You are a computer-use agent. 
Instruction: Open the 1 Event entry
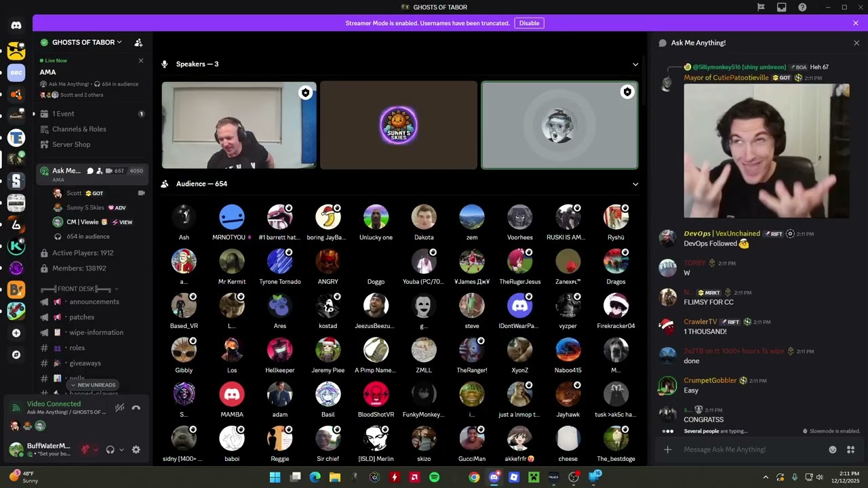coord(92,114)
